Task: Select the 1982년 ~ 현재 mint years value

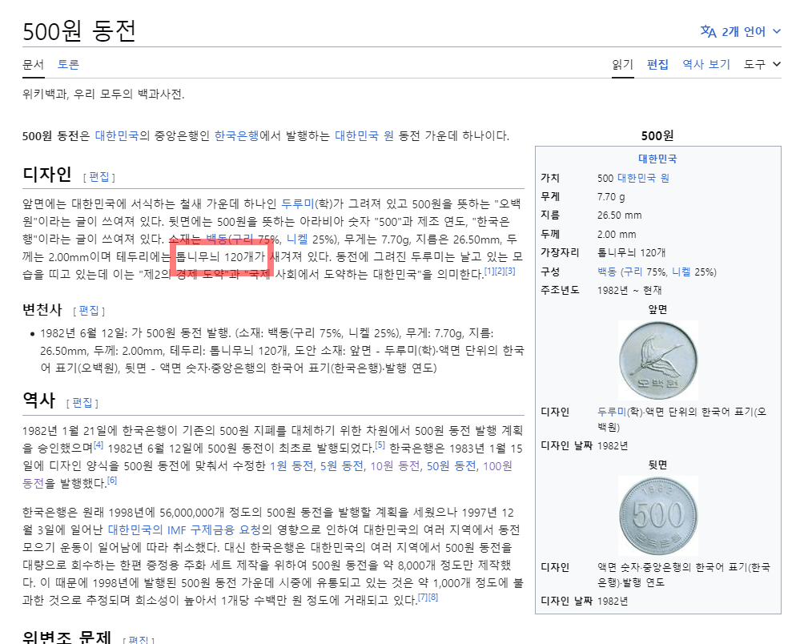Action: pyautogui.click(x=629, y=290)
